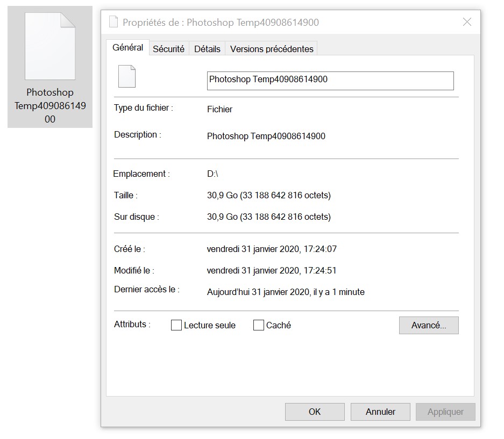The width and height of the screenshot is (504, 439).
Task: Click the Dernier accès le value
Action: (286, 292)
